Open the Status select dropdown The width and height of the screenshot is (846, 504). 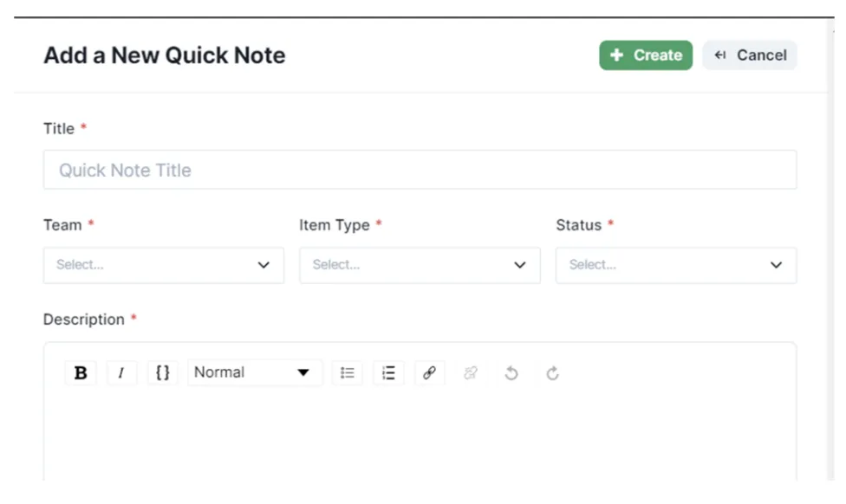676,265
